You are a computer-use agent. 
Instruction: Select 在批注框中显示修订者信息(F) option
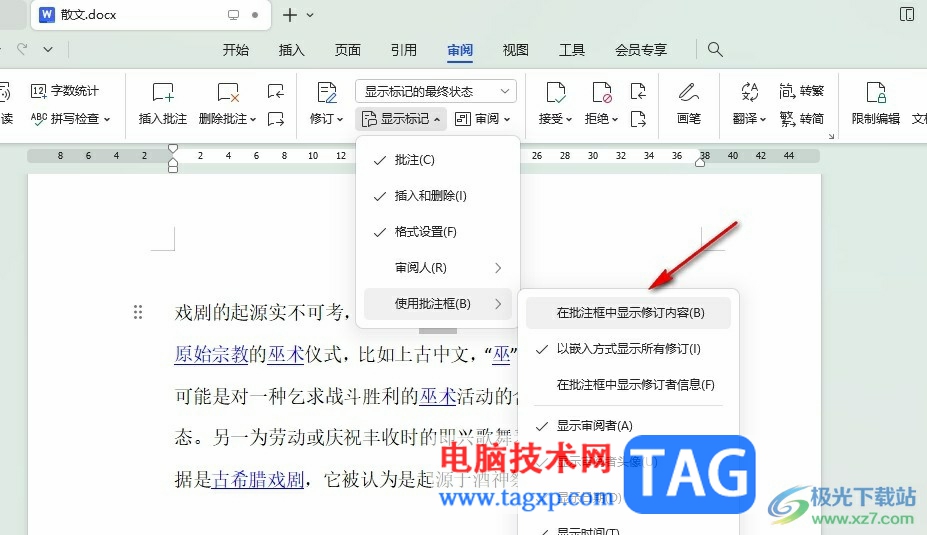[628, 385]
